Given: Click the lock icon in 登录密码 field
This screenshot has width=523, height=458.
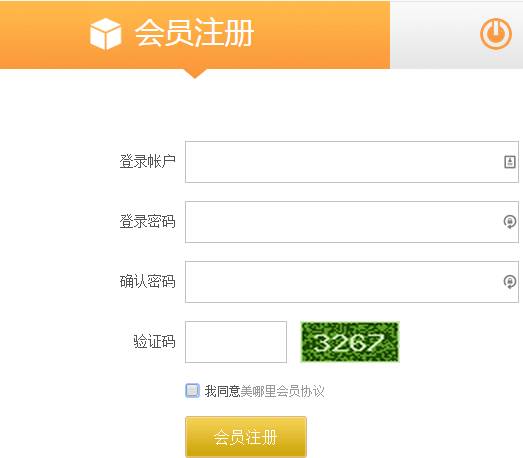Looking at the screenshot, I should coord(509,222).
